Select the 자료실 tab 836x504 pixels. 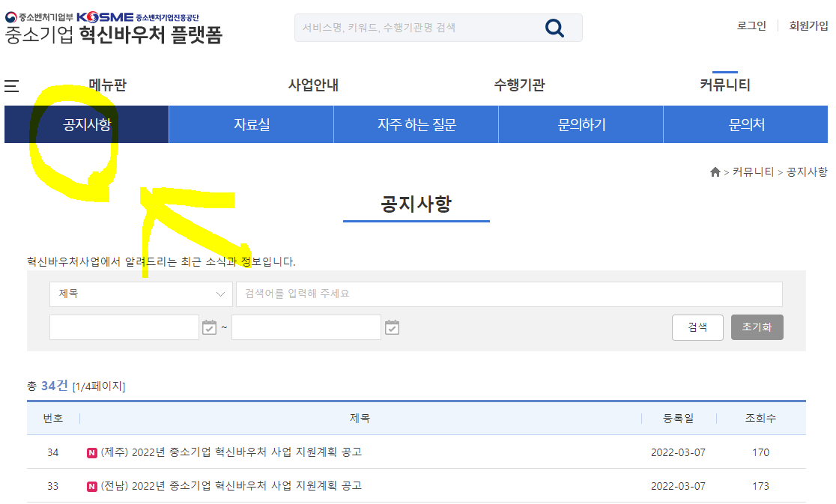click(x=251, y=124)
